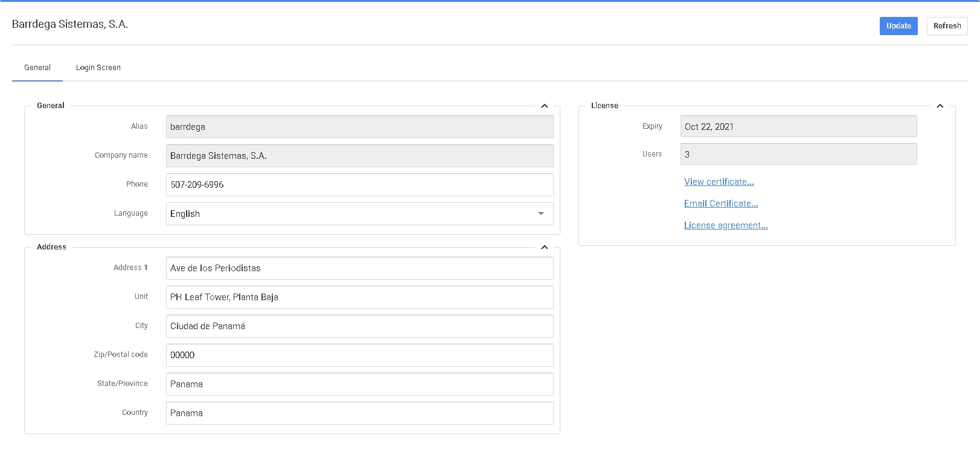Open the License agreement link
The height and width of the screenshot is (476, 980).
click(725, 225)
